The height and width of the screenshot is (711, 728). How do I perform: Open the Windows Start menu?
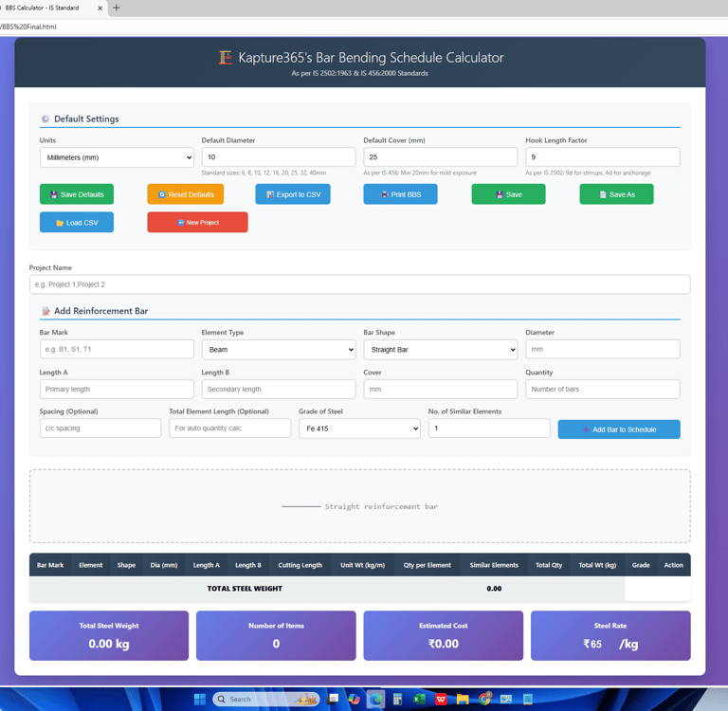coord(200,699)
